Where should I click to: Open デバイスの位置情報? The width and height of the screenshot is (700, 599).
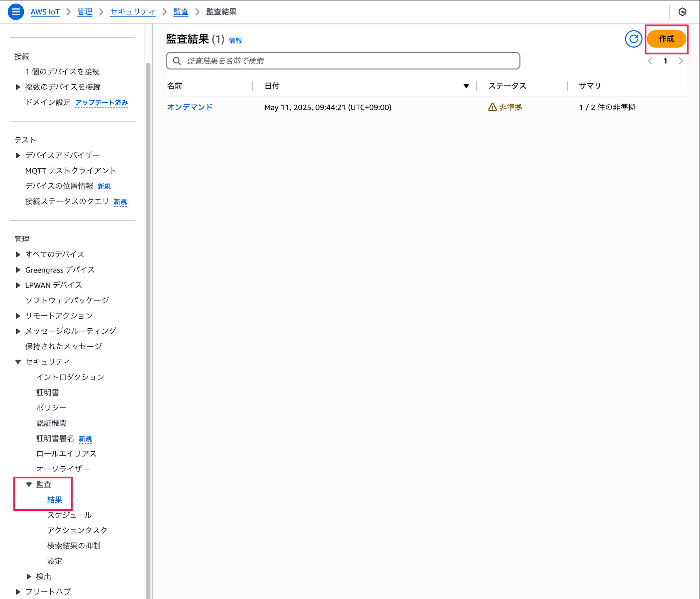point(59,186)
